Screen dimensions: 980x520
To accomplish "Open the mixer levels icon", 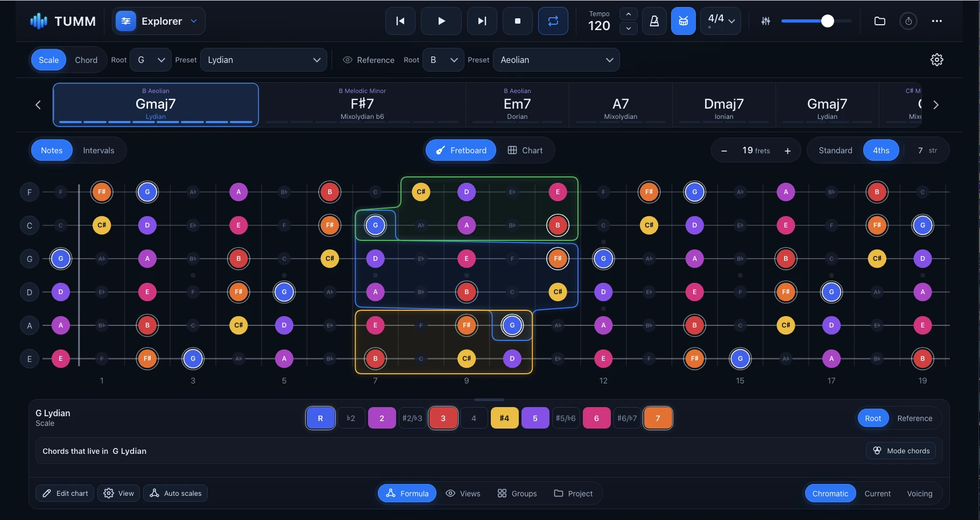I will click(x=765, y=21).
